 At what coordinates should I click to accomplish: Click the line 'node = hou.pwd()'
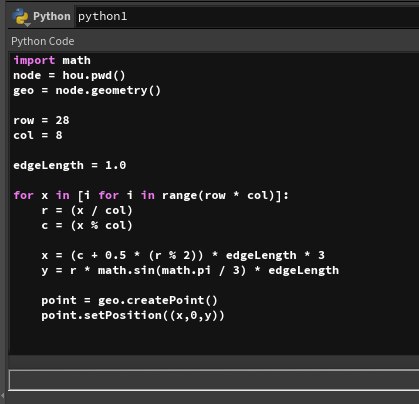click(69, 75)
